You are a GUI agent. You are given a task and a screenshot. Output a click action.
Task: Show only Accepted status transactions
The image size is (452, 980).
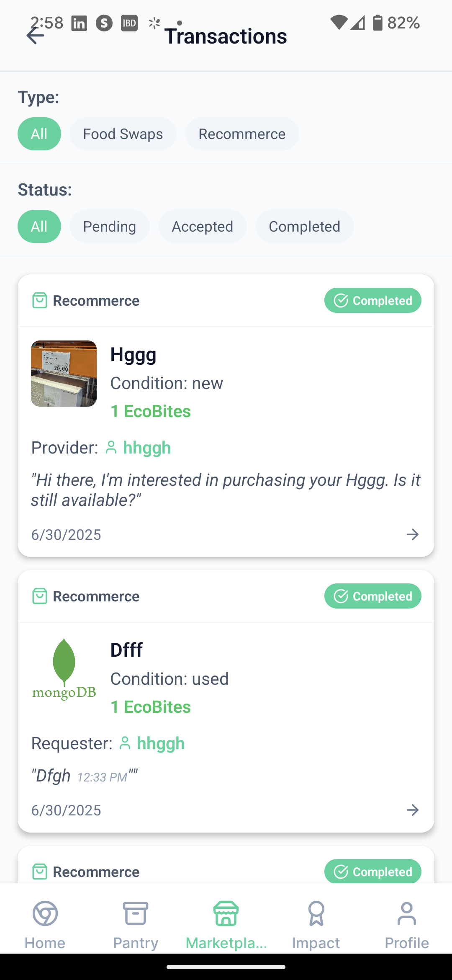(203, 227)
